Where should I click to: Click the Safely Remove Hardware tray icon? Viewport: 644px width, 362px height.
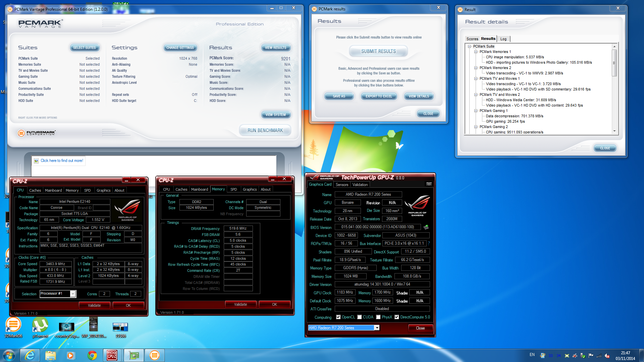pos(583,356)
